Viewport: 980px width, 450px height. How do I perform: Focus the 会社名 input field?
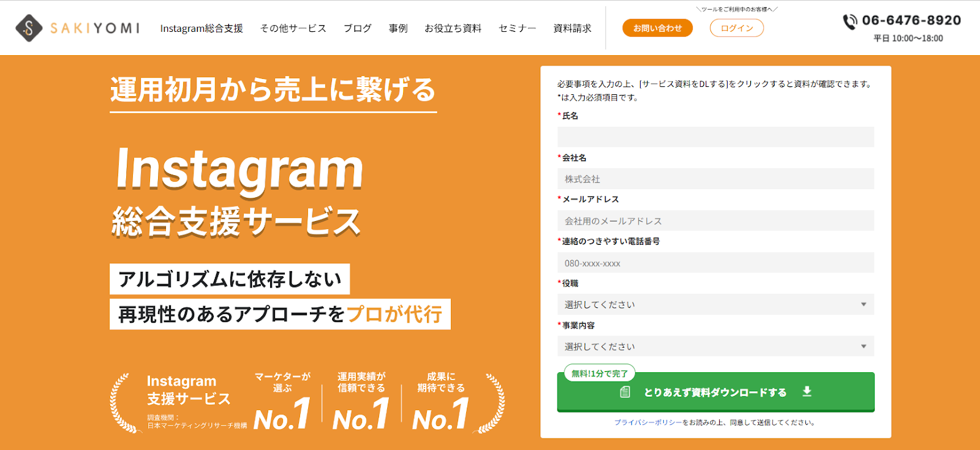point(715,179)
